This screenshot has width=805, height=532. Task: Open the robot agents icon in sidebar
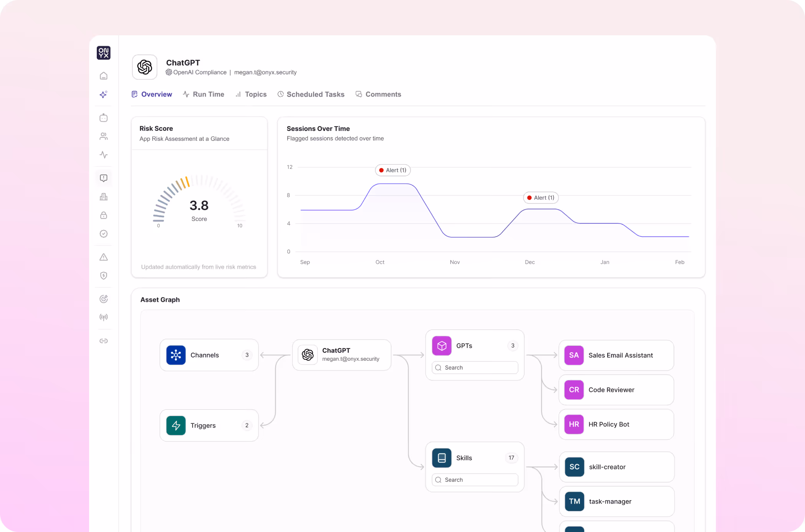point(104,118)
